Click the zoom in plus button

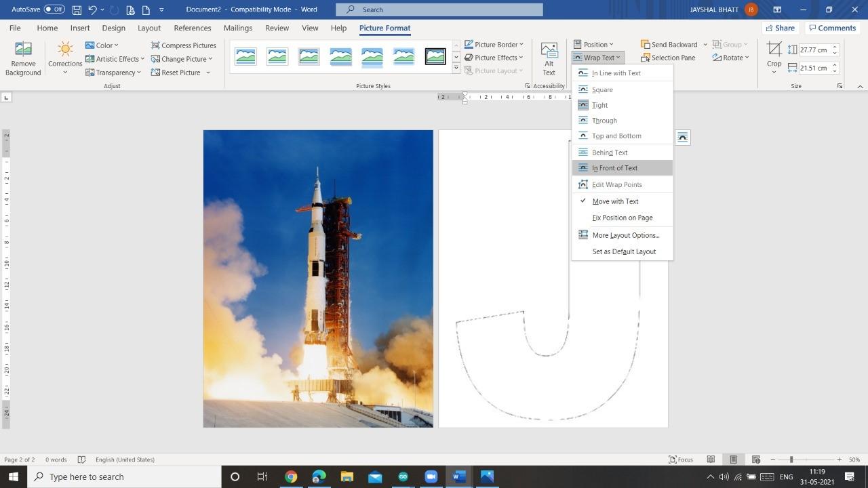[x=839, y=460]
